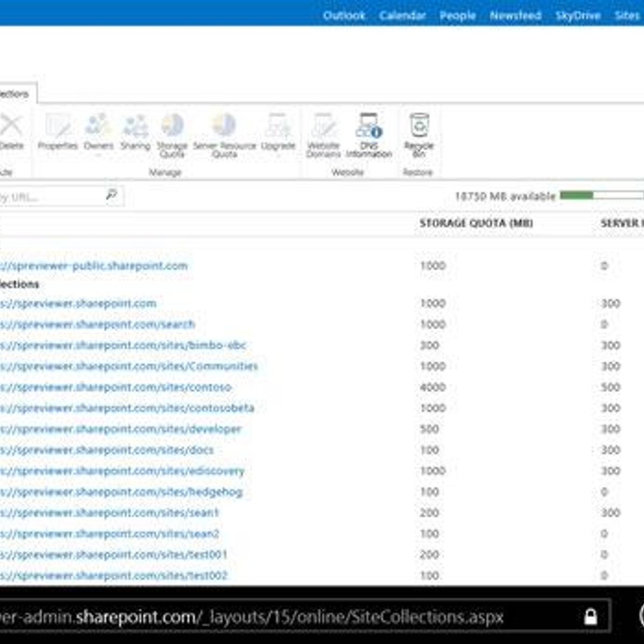Screen dimensions: 644x644
Task: Open the sites/sean1 link
Action: (x=110, y=513)
